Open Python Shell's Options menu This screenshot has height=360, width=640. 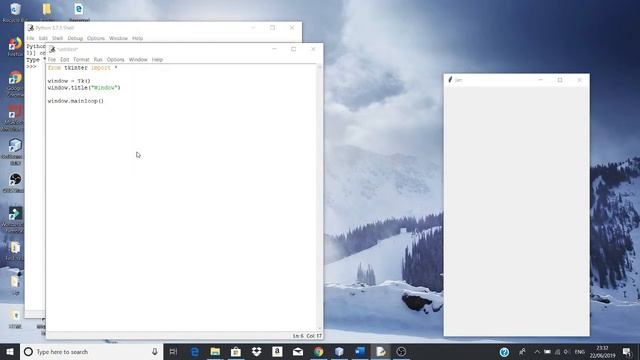(96, 38)
